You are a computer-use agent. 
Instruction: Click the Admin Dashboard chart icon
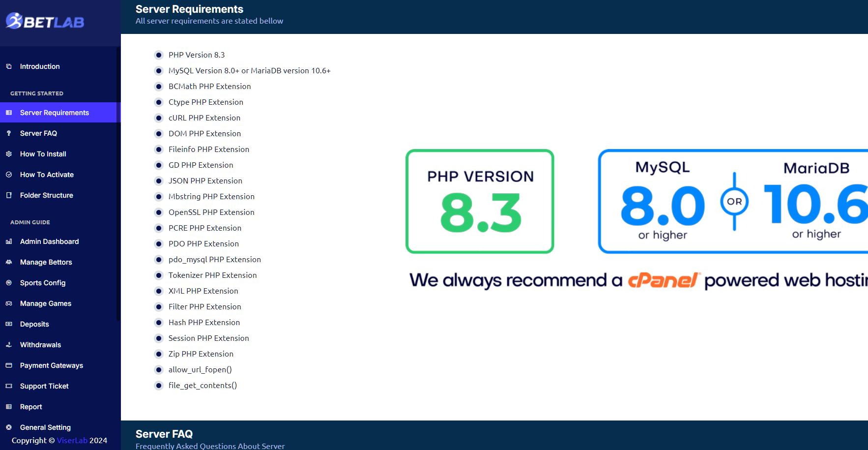(x=9, y=241)
